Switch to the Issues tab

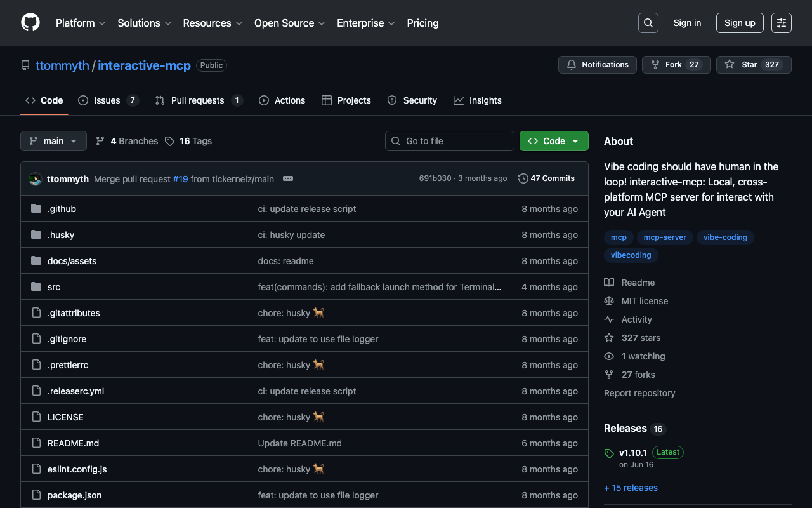click(x=107, y=100)
